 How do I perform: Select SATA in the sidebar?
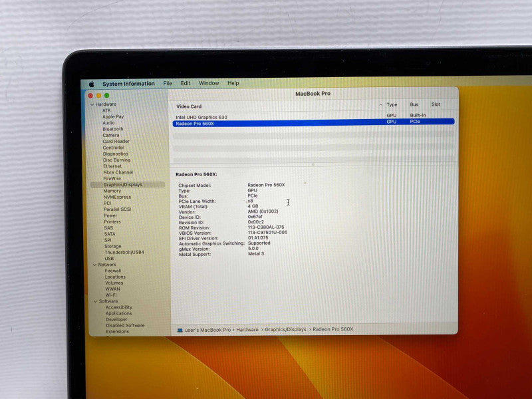pyautogui.click(x=110, y=234)
